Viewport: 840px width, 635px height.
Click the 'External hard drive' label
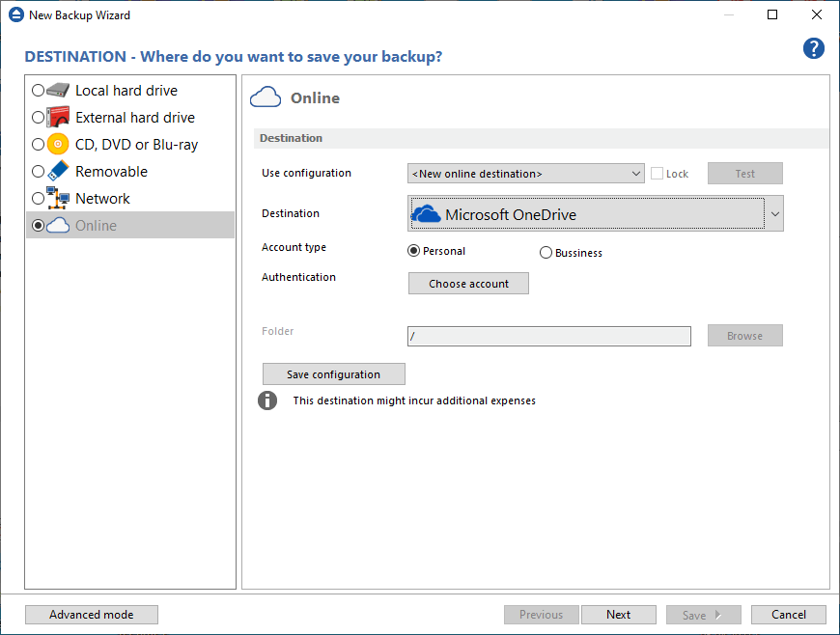pos(135,118)
